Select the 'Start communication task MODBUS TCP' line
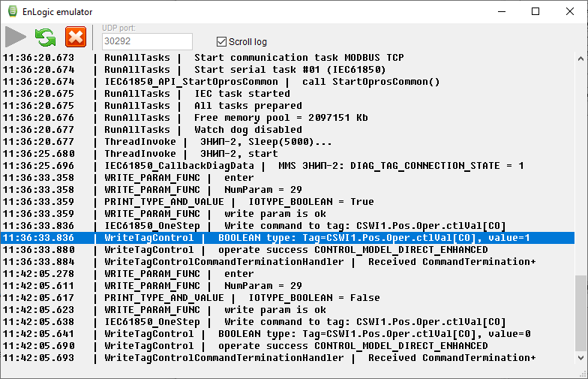 300,58
